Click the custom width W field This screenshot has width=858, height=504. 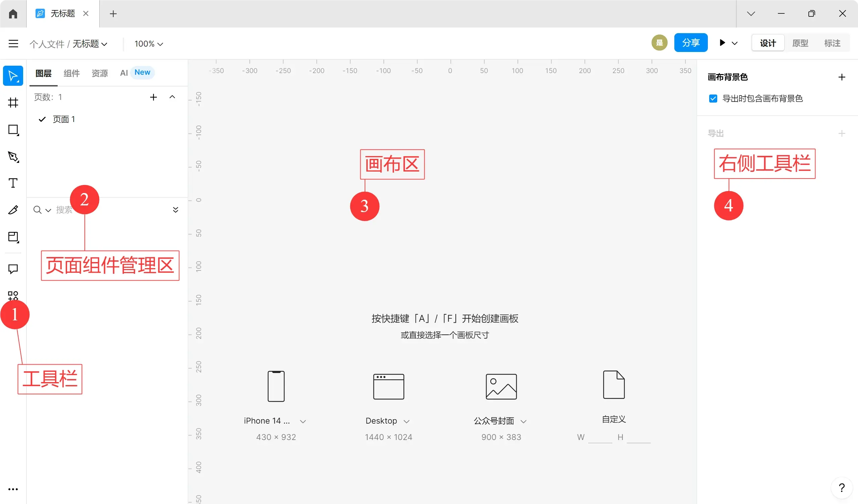point(600,437)
